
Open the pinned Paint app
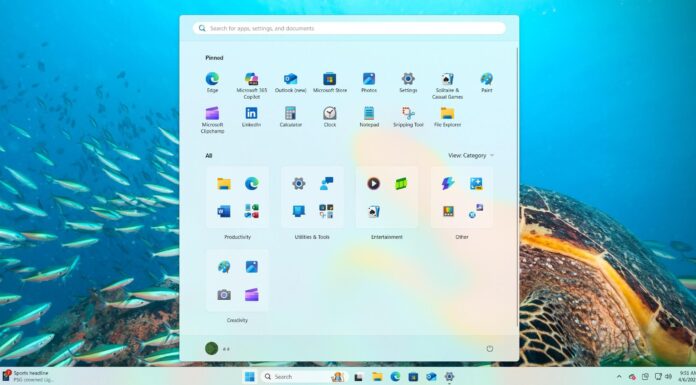tap(486, 83)
